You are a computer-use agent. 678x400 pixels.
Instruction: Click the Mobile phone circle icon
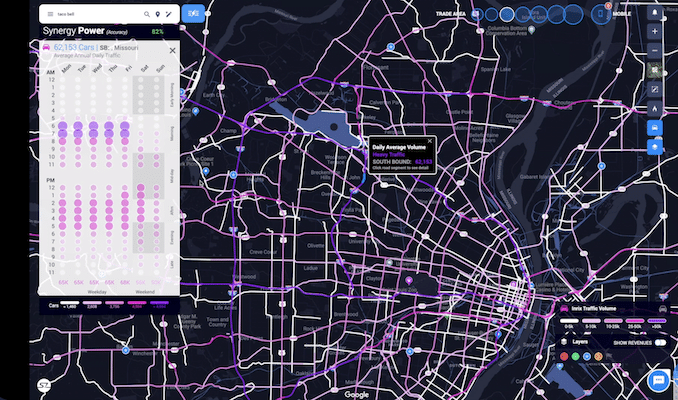601,14
